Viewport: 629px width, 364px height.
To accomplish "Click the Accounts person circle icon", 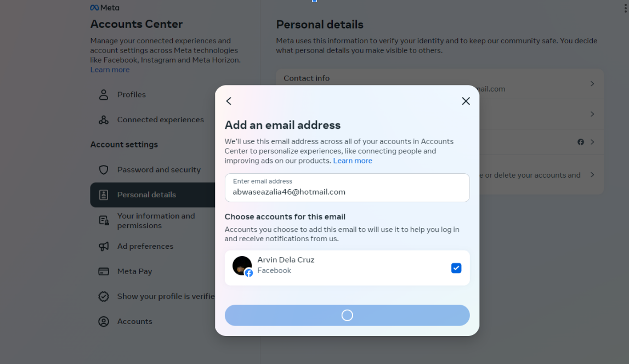I will [x=104, y=322].
